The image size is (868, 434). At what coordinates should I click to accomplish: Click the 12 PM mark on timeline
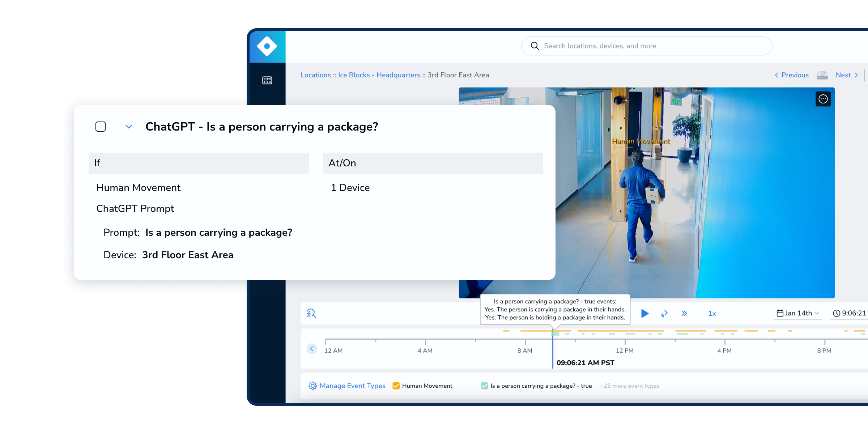[625, 350]
